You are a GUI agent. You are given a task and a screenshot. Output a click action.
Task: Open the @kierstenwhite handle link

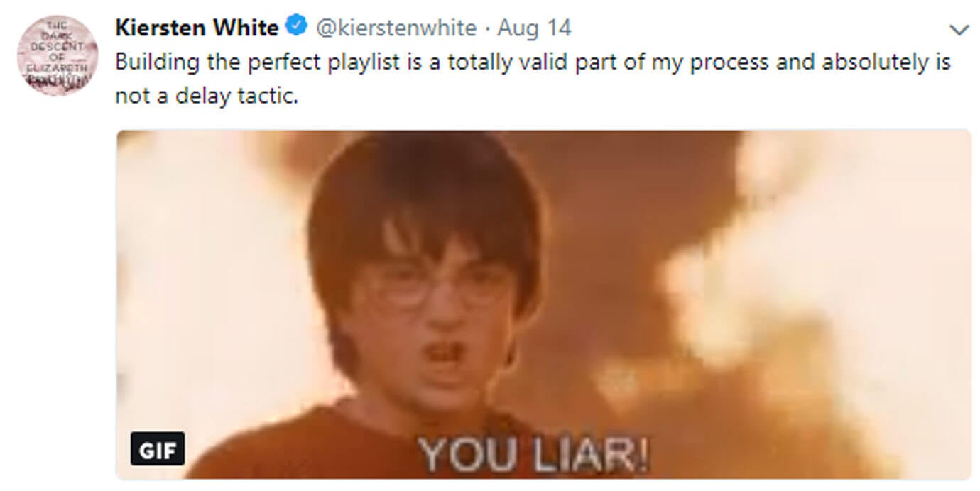coord(396,28)
